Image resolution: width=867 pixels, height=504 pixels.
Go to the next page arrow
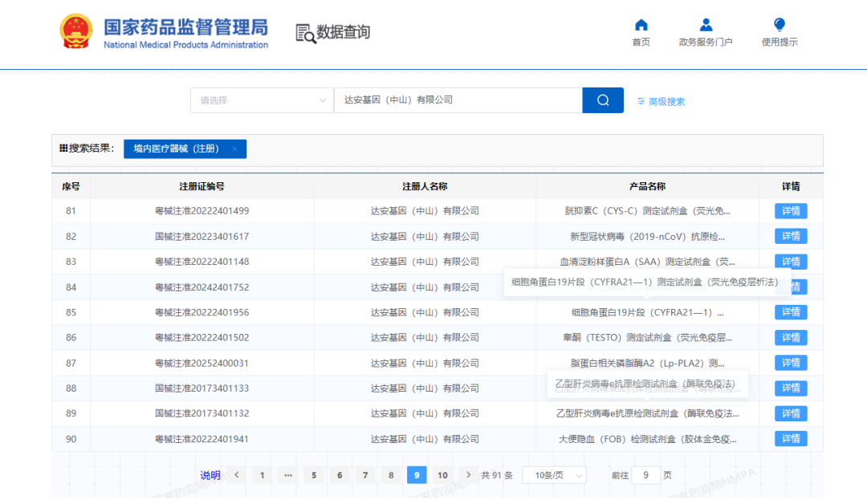(468, 475)
